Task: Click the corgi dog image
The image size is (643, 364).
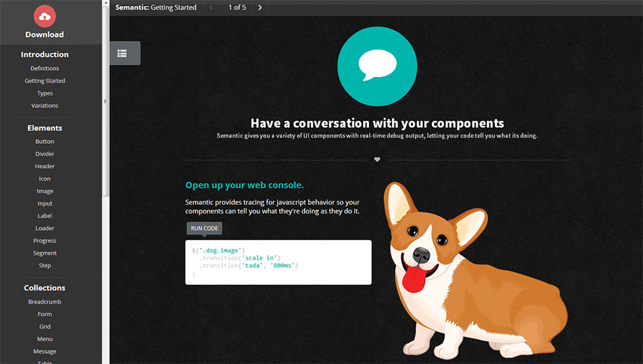Action: click(x=476, y=270)
